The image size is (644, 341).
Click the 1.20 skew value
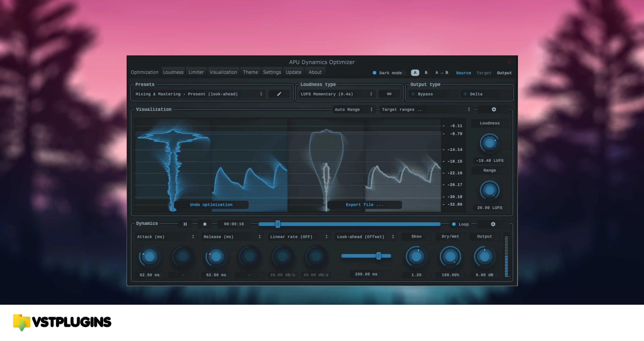pos(416,275)
